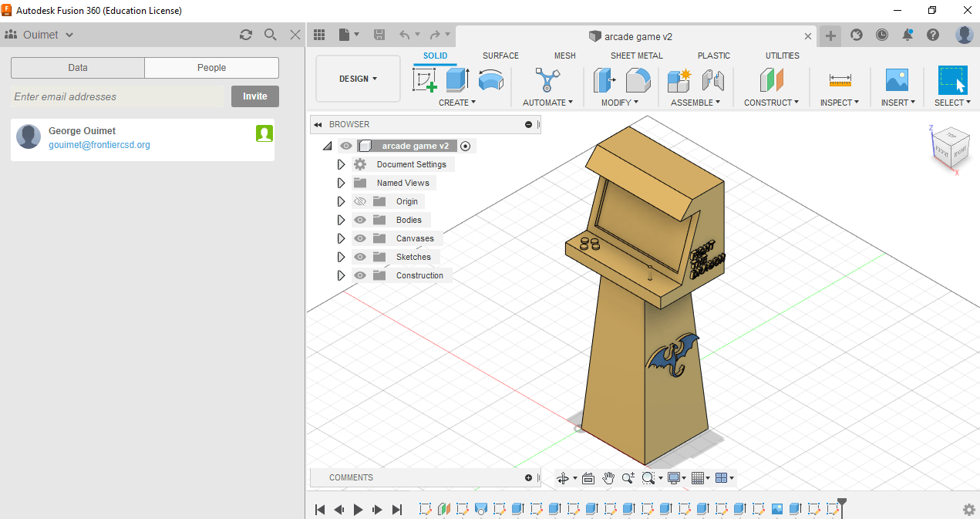Screen dimensions: 980x519
Task: Open Display Settings monitor icon
Action: [675, 478]
